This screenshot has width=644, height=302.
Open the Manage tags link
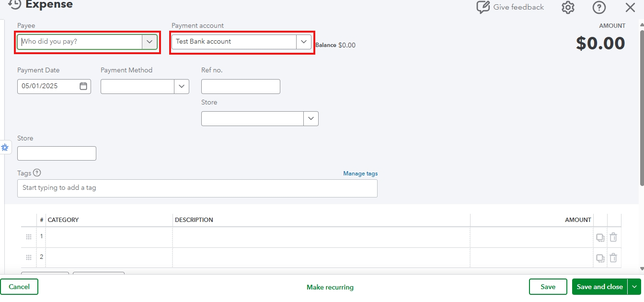click(360, 174)
